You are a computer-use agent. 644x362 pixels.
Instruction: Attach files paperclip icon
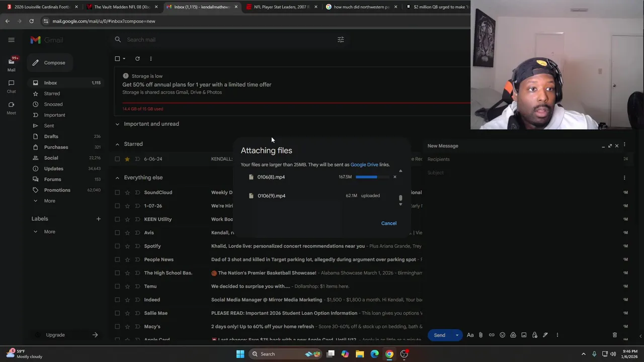point(481,335)
